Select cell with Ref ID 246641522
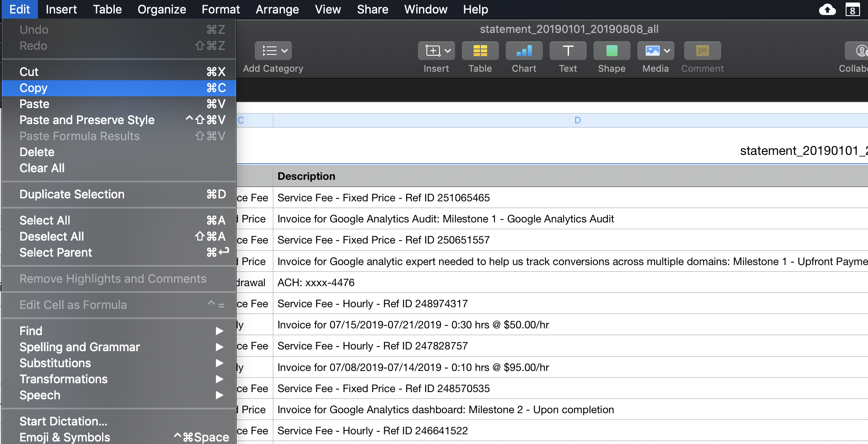The height and width of the screenshot is (444, 868). pos(570,430)
